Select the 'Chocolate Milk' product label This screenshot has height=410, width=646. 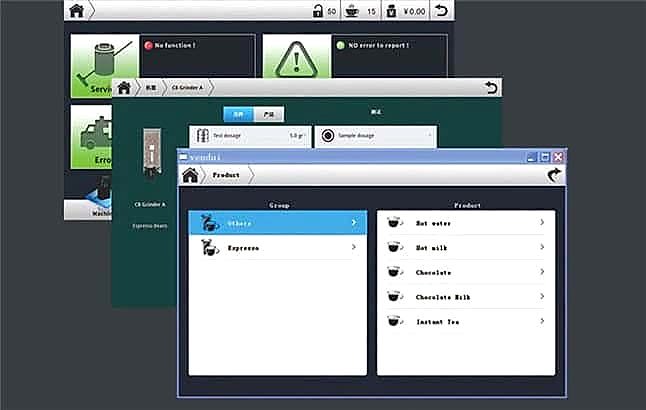(x=443, y=297)
